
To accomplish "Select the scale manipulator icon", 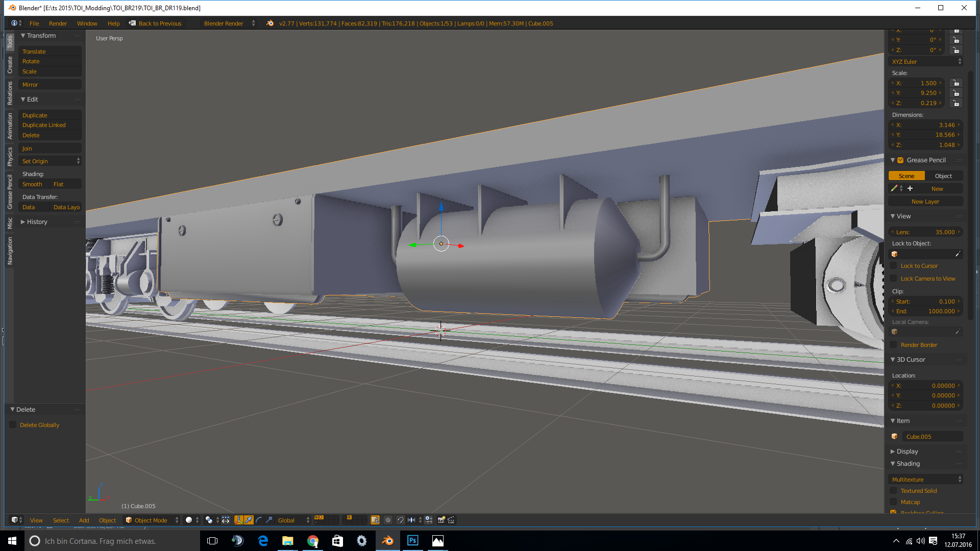I will click(x=269, y=520).
